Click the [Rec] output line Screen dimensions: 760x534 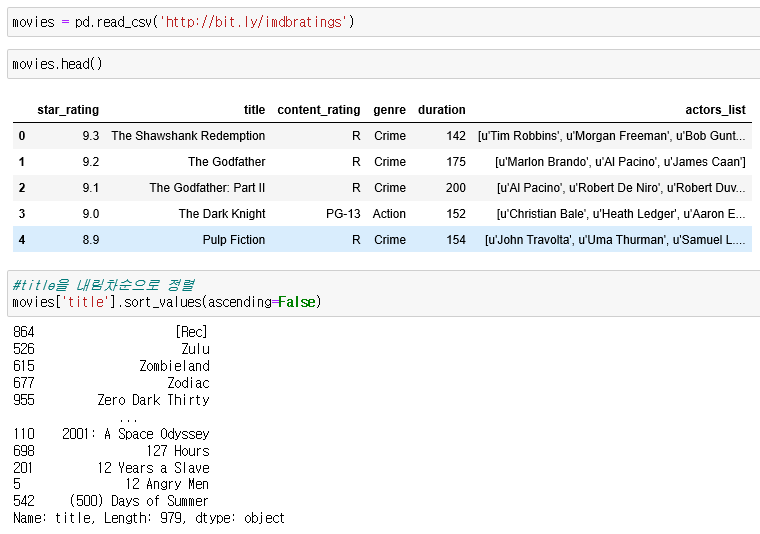tap(111, 332)
